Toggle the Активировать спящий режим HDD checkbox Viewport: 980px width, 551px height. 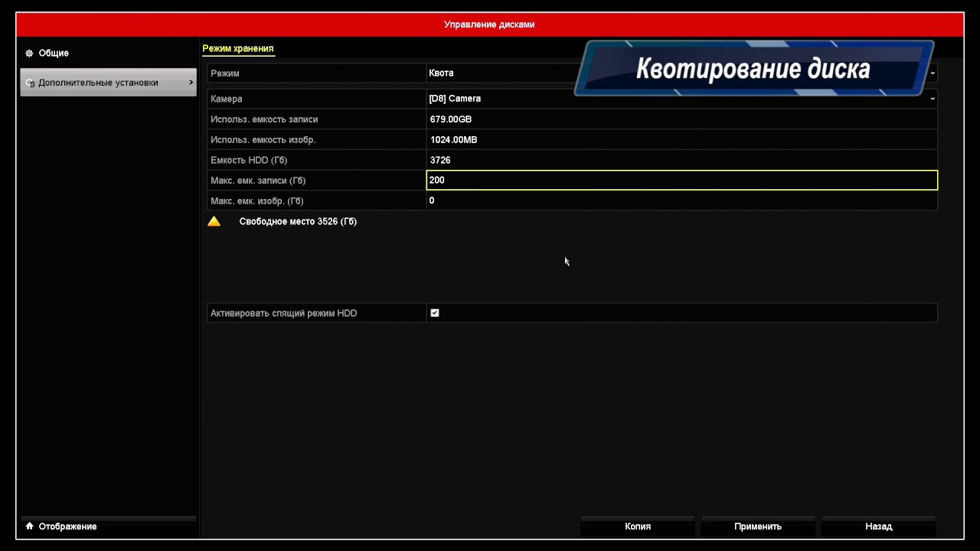pyautogui.click(x=435, y=313)
